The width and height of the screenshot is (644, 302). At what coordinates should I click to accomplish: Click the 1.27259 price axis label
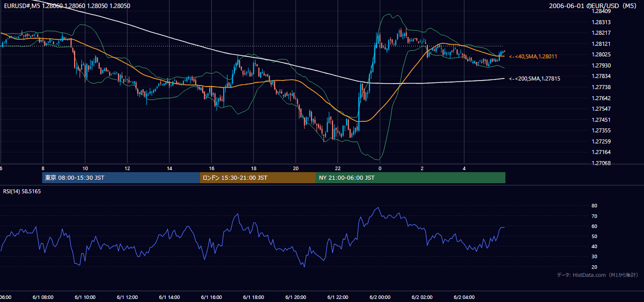[601, 141]
